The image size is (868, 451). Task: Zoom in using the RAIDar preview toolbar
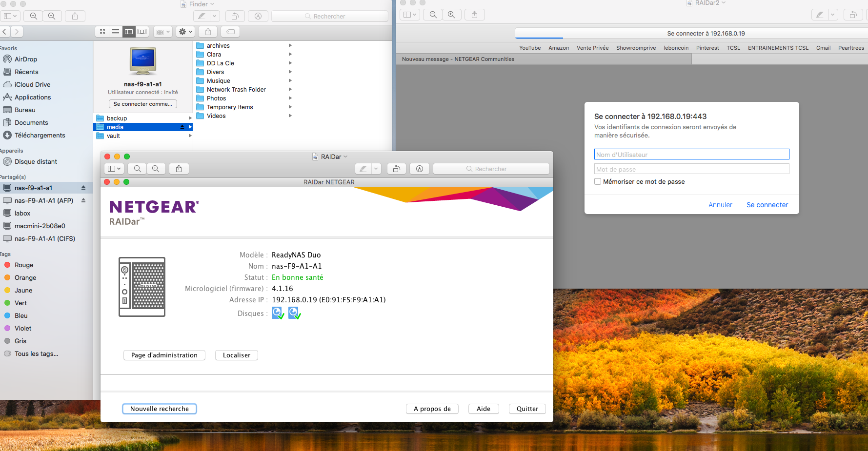tap(156, 169)
